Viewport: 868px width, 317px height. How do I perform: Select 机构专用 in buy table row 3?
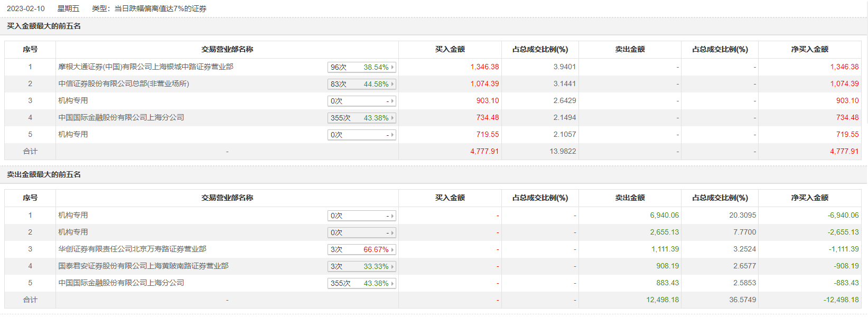tap(73, 101)
